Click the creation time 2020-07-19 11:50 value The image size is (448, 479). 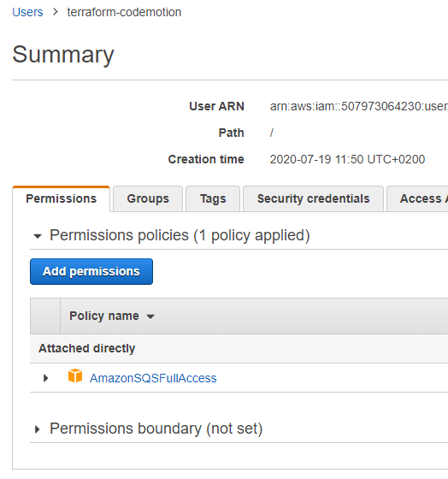[347, 159]
